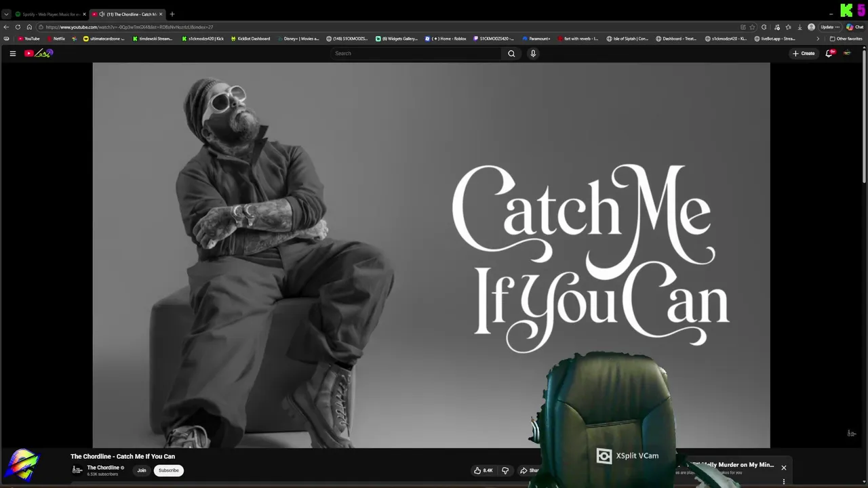Click the music note media control icon
The width and height of the screenshot is (868, 488).
coord(776,27)
